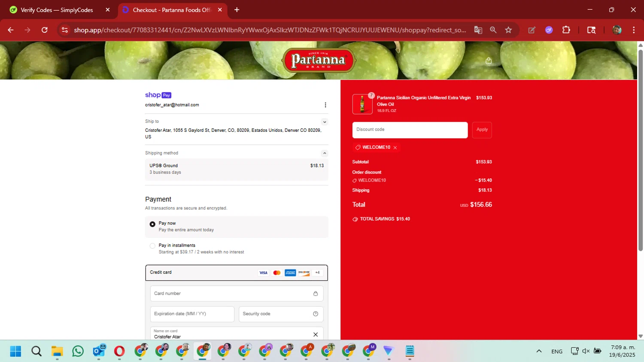Open the side panel search icon
Image resolution: width=644 pixels, height=362 pixels.
tap(591, 30)
